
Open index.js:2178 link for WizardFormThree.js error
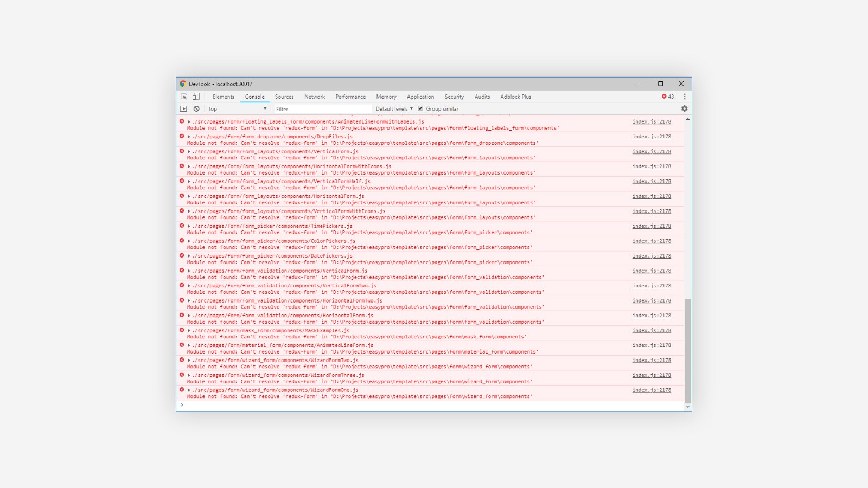(x=652, y=375)
